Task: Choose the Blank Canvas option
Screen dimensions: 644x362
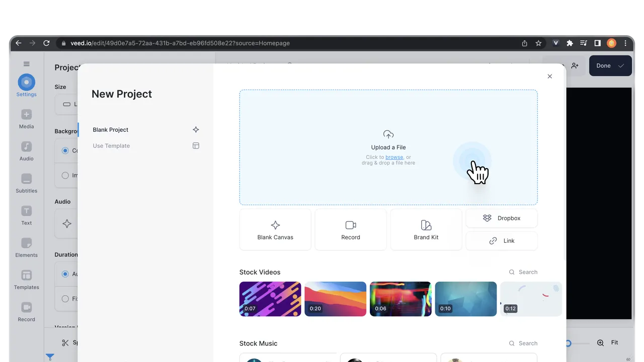Action: [275, 230]
